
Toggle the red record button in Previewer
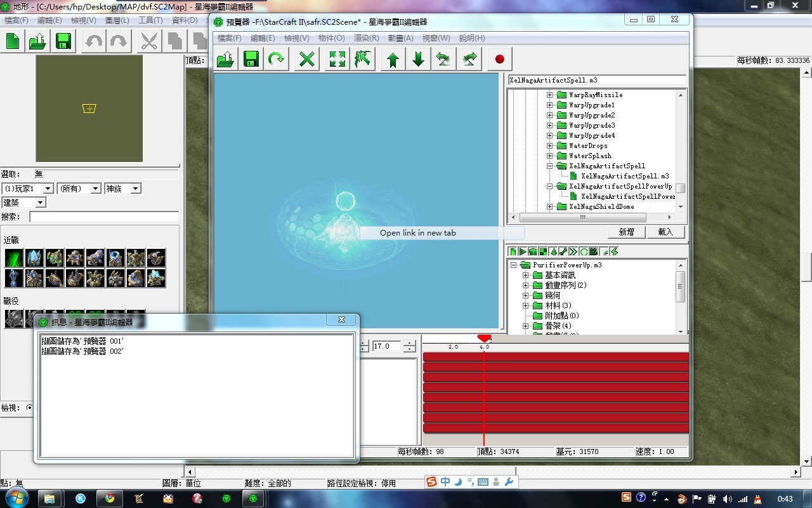[x=500, y=60]
